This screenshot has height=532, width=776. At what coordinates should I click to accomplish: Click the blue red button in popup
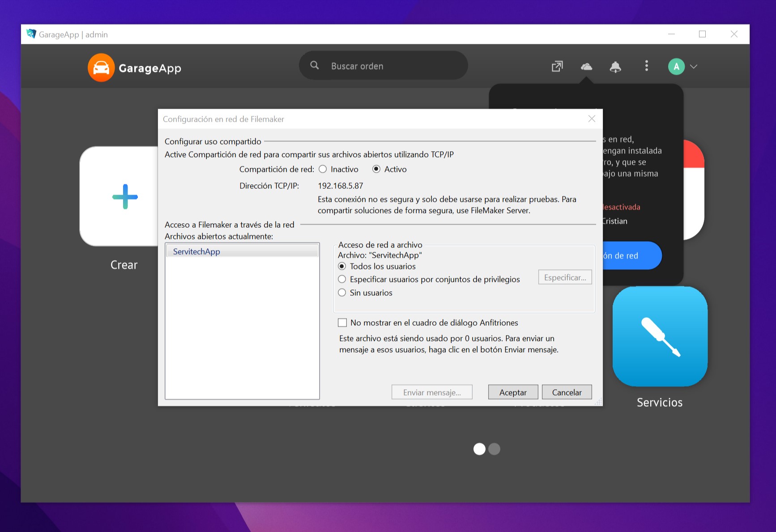(631, 255)
